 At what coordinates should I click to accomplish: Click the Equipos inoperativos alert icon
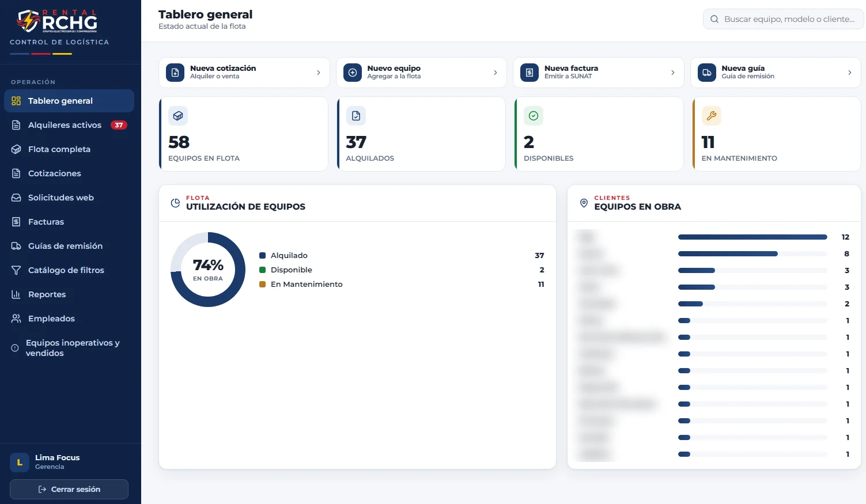pos(15,348)
